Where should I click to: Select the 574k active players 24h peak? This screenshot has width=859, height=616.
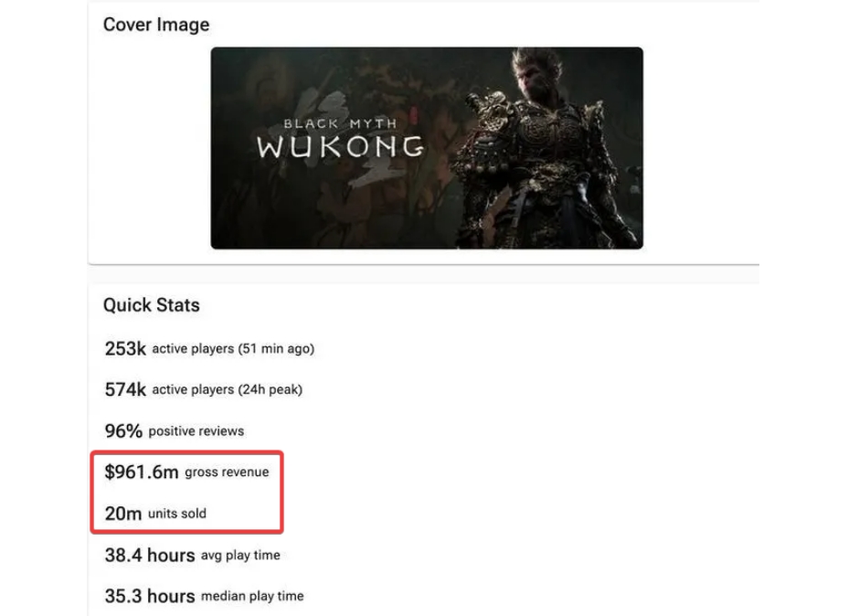(203, 389)
